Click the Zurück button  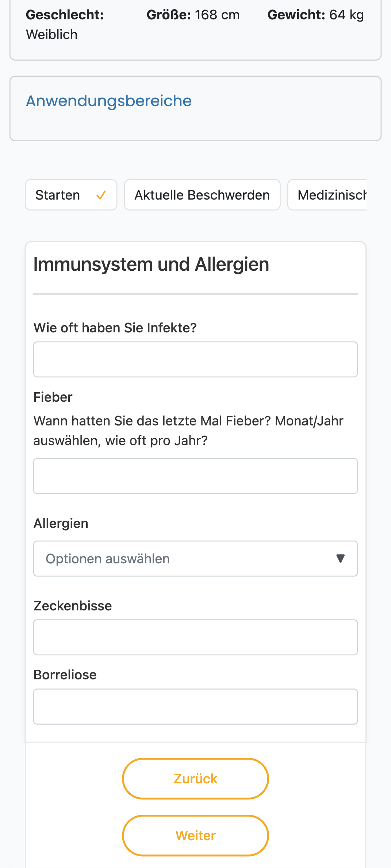tap(195, 779)
